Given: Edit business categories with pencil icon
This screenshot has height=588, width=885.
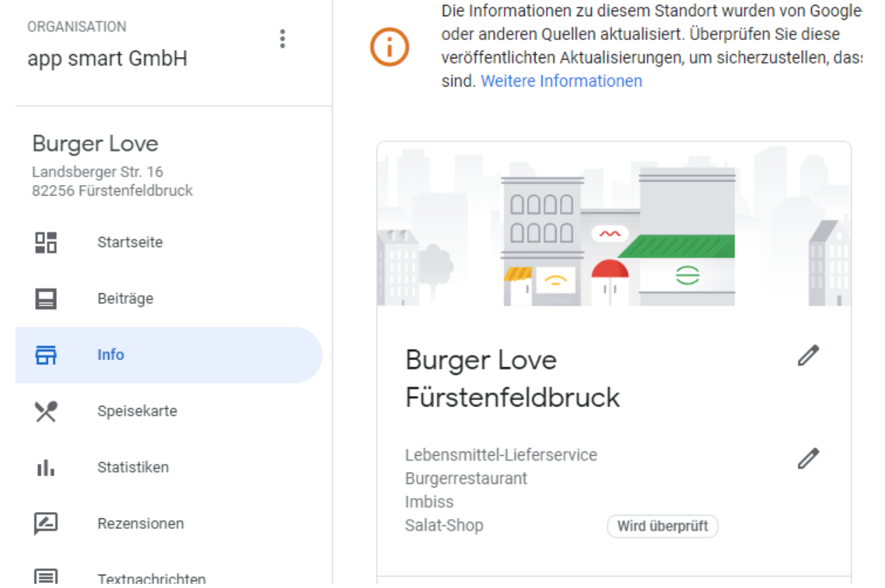Looking at the screenshot, I should click(808, 459).
